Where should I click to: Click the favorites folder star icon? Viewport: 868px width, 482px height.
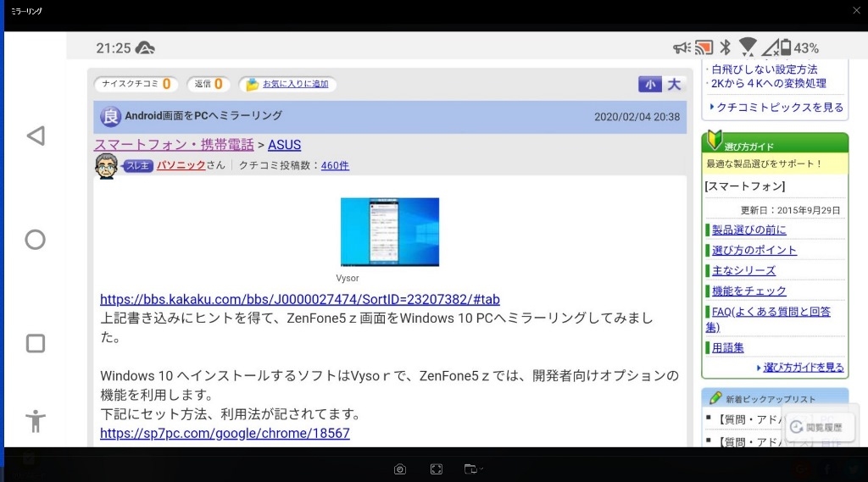coord(252,84)
